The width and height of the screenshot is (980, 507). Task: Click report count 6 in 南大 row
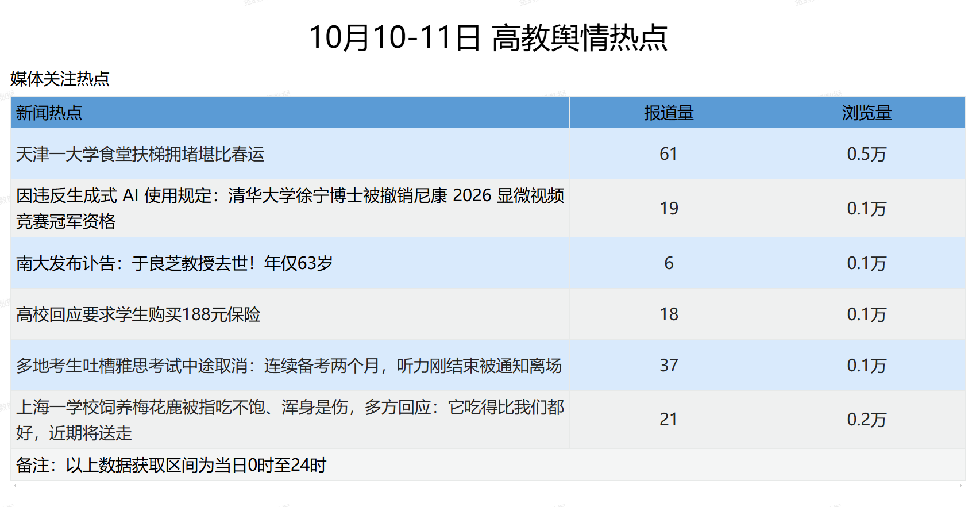pyautogui.click(x=669, y=263)
